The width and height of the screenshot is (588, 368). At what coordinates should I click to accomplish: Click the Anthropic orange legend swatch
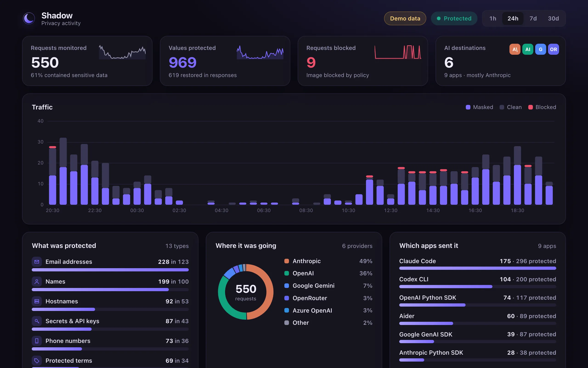coord(286,261)
